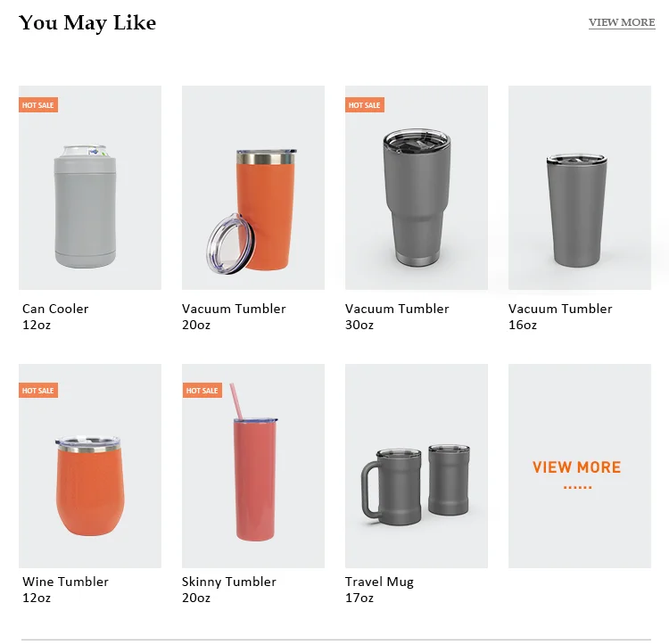Open the Travel Mug product image
Screen dimensions: 669x644
[417, 466]
